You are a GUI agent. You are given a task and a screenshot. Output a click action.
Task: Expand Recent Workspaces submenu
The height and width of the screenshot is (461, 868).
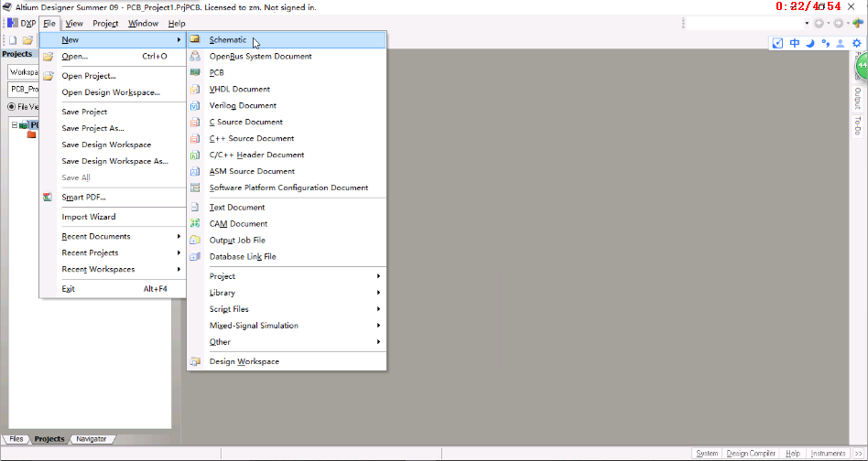(179, 269)
